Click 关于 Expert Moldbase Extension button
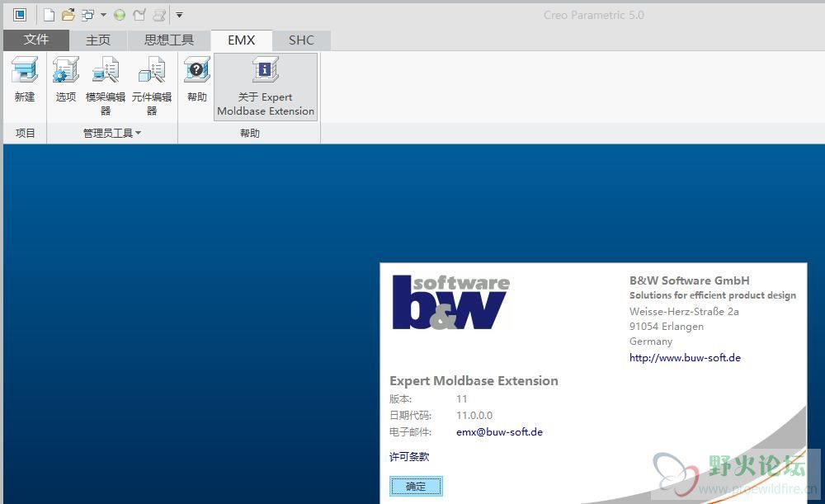Screen dimensions: 825x504 pyautogui.click(x=266, y=87)
